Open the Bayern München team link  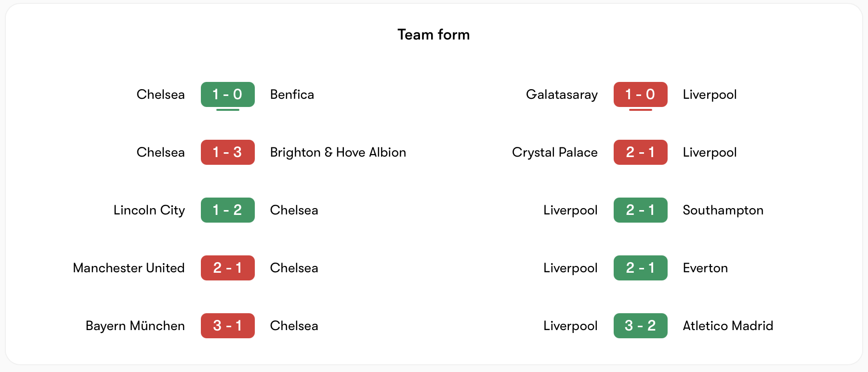(x=135, y=326)
